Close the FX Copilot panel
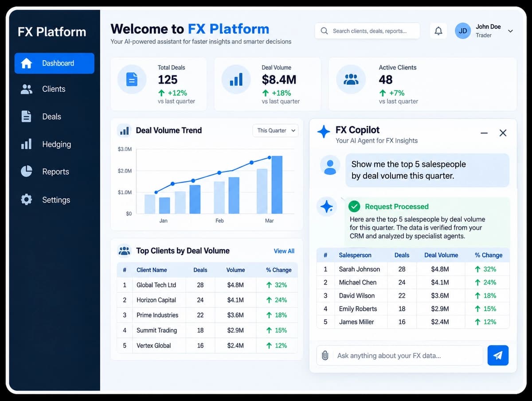The width and height of the screenshot is (532, 401). (x=503, y=133)
